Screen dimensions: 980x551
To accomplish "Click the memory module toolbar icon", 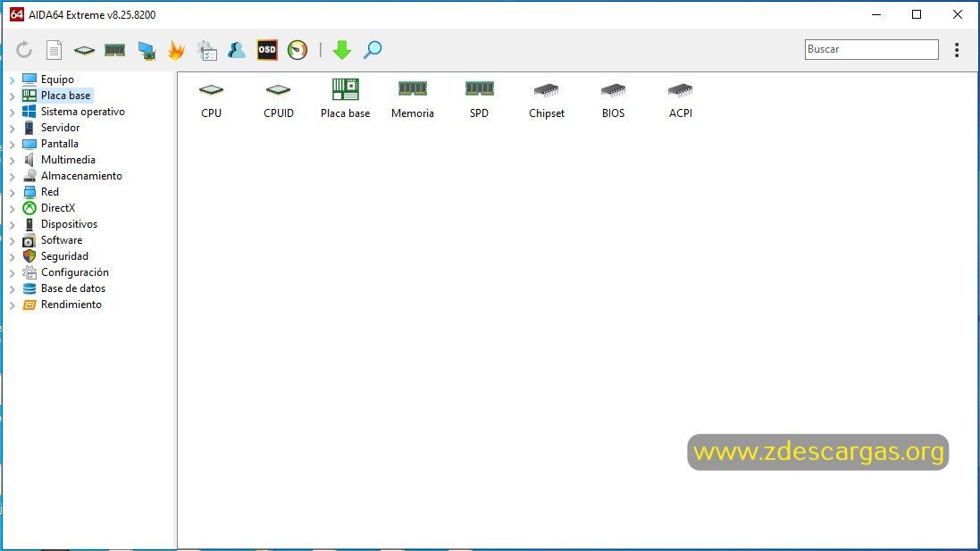I will (114, 50).
